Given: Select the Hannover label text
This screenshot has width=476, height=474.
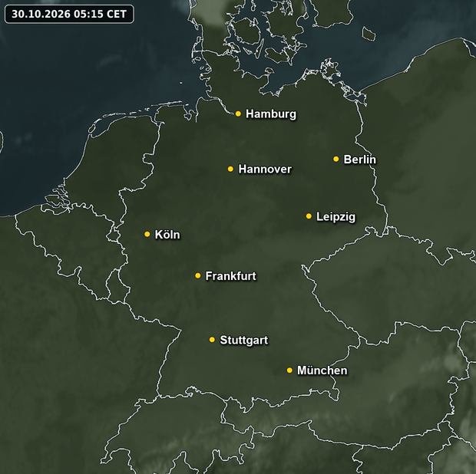Looking at the screenshot, I should tap(265, 170).
